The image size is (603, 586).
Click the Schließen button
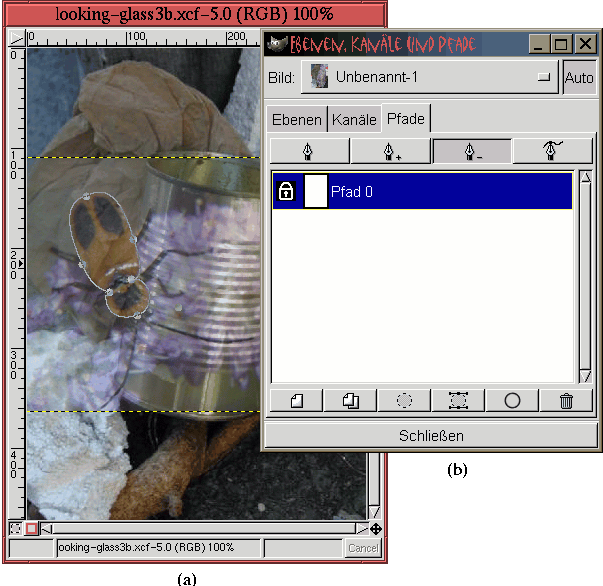431,436
